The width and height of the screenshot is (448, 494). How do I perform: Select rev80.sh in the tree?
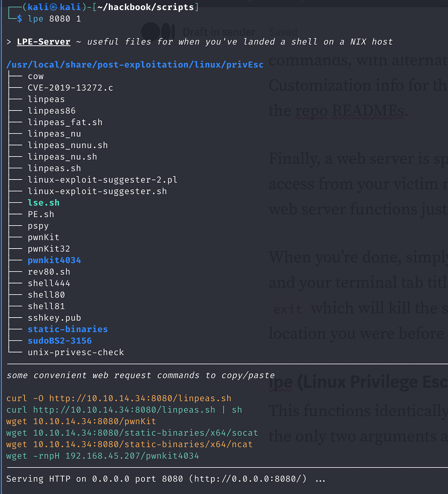(49, 272)
